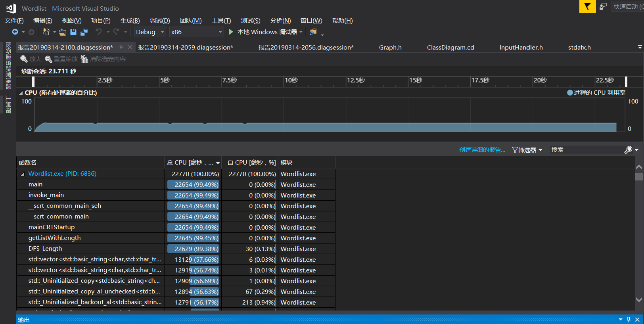Viewport: 644px width, 324px height.
Task: Switch to 报告20190314-2056.diagsession tab
Action: click(x=306, y=47)
